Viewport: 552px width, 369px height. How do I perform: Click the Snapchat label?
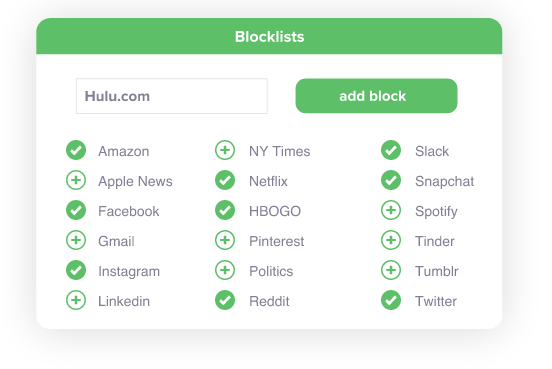coord(444,181)
